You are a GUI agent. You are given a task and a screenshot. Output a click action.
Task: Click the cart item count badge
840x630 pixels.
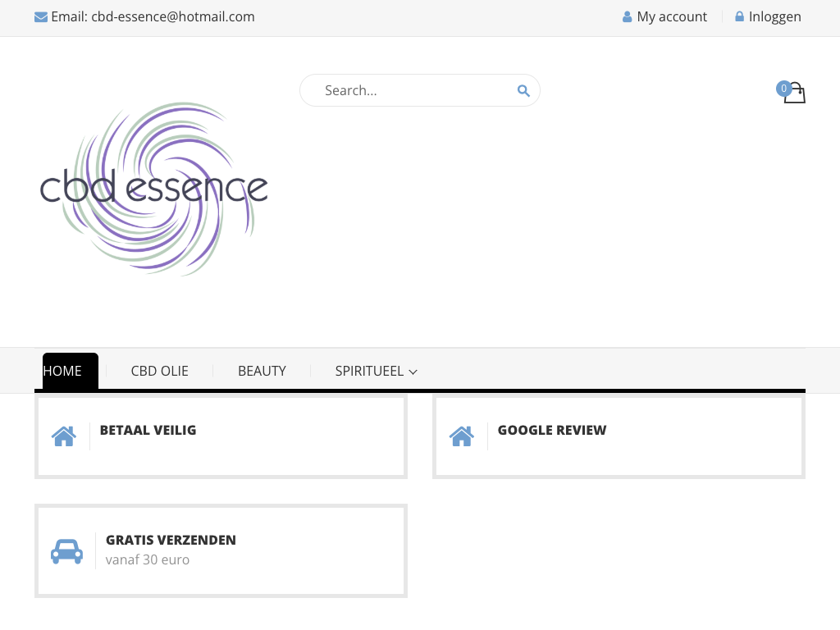click(783, 89)
